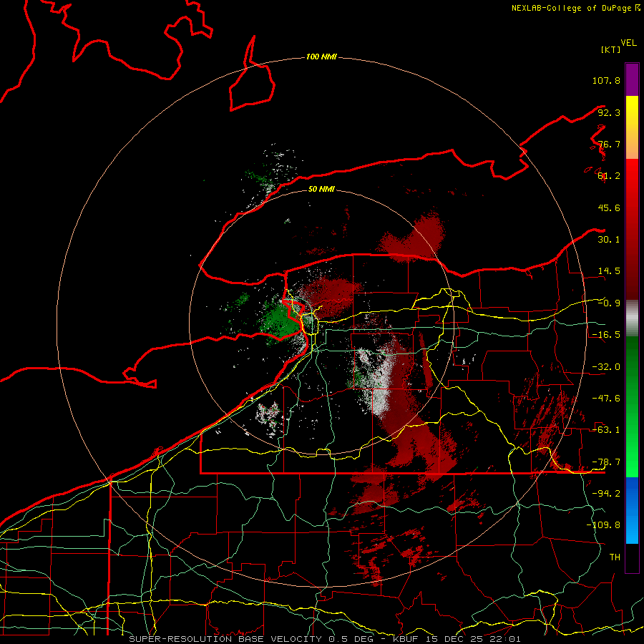Click the 50 NMI range ring label
644x644 pixels.
tap(321, 189)
